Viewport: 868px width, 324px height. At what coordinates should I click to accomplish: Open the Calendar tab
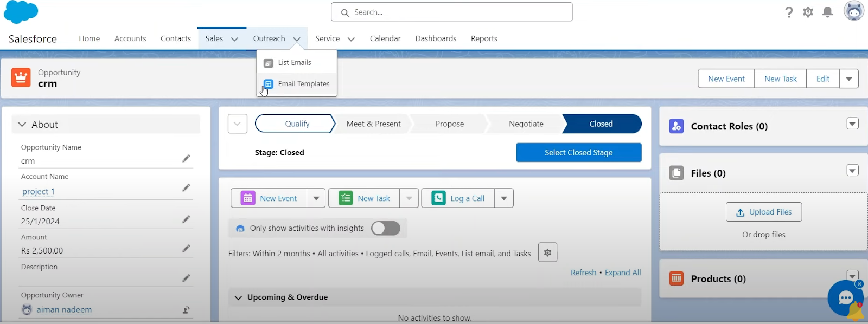[x=385, y=38]
